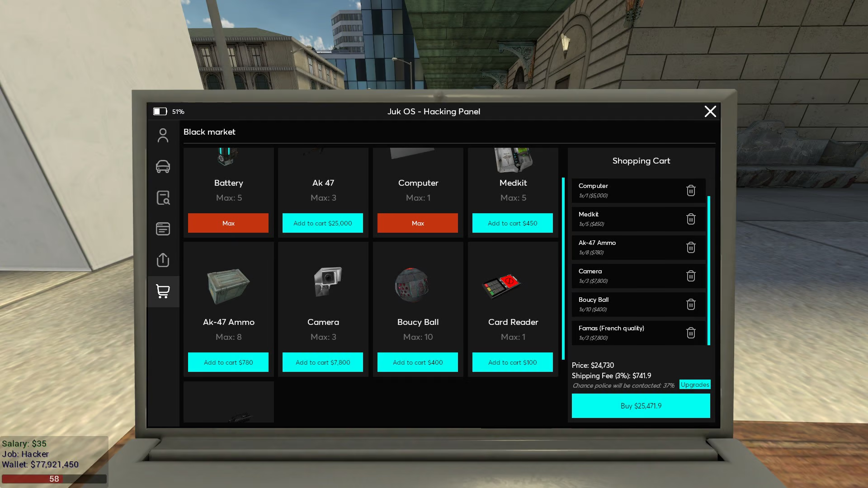
Task: Select the shopping cart sidebar icon
Action: (x=163, y=291)
